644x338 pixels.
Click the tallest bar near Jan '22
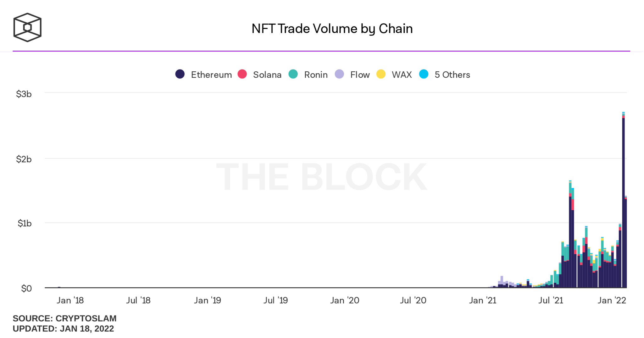623,201
